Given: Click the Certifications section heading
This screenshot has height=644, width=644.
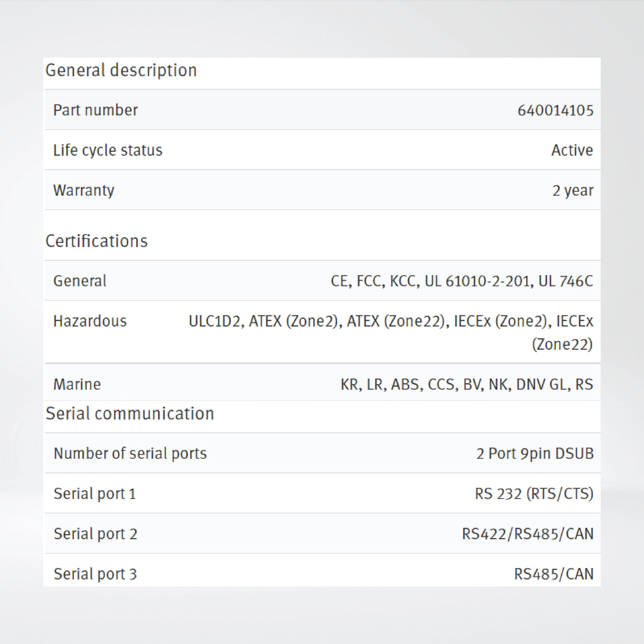Looking at the screenshot, I should click(x=96, y=241).
